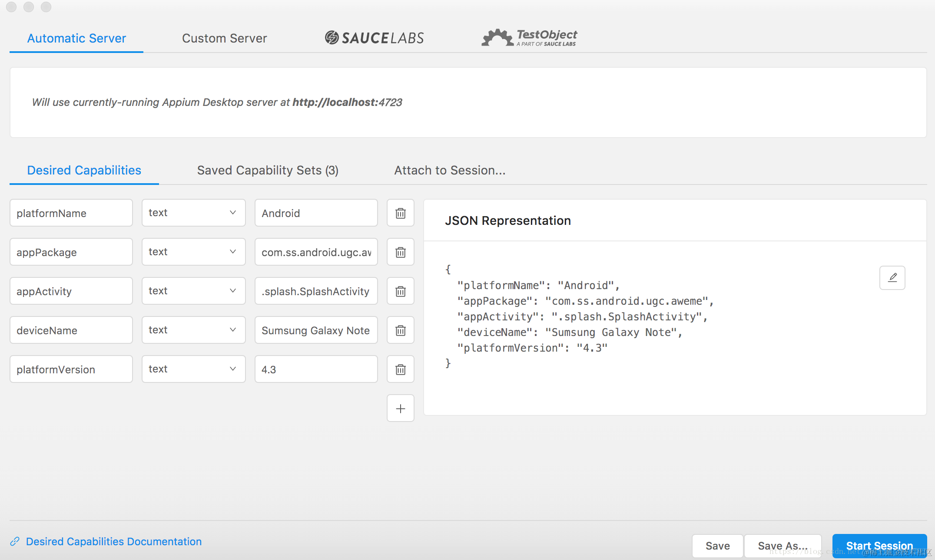Switch to Automatic Server tab
935x560 pixels.
pos(76,38)
